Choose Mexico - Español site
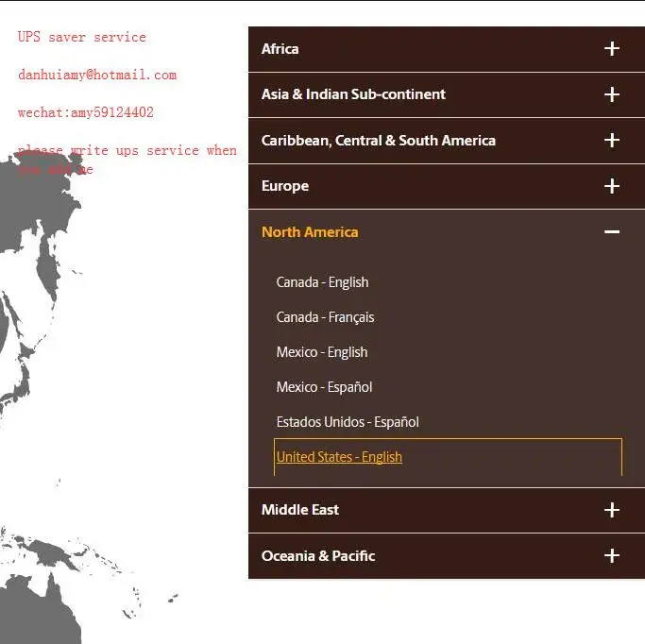This screenshot has width=645, height=644. 325,387
